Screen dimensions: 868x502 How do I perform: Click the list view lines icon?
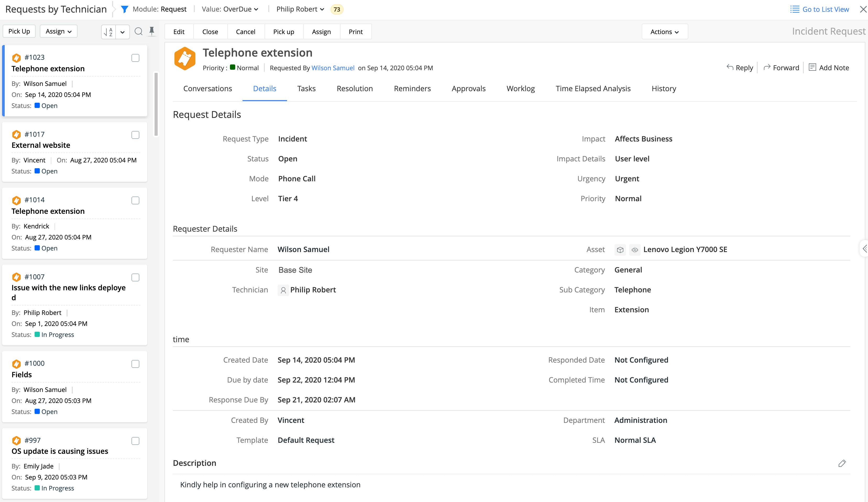795,9
